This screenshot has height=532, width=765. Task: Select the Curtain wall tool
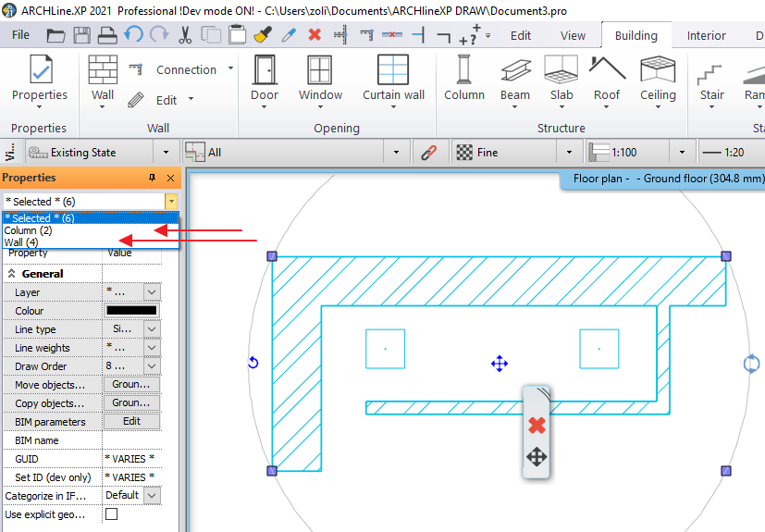[393, 78]
